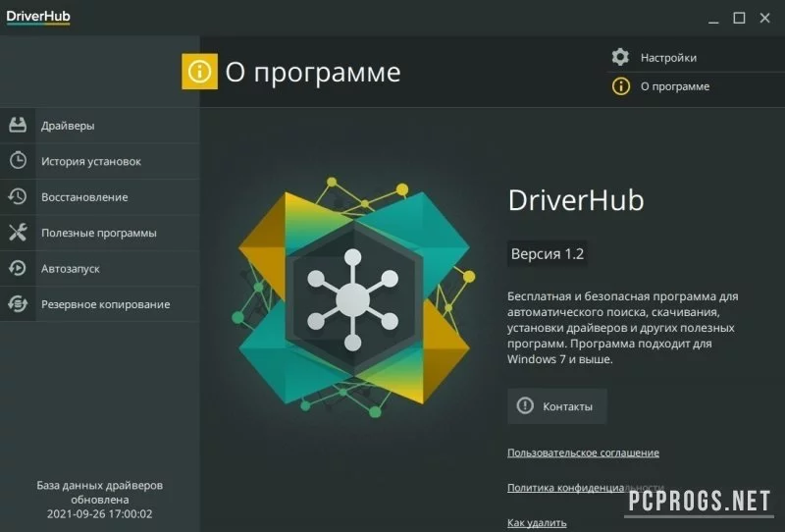
Task: Click the yellow info icon beside page title
Action: 199,72
